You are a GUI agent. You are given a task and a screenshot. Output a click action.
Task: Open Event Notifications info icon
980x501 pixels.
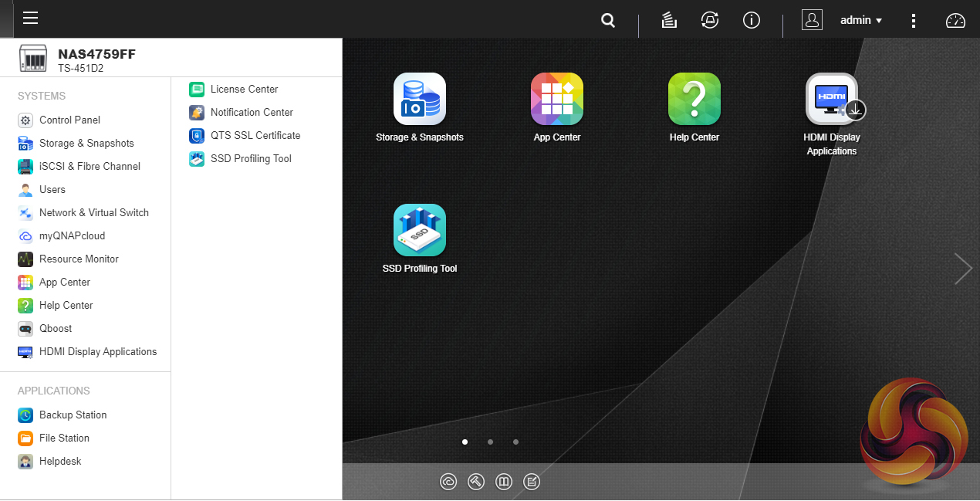752,21
